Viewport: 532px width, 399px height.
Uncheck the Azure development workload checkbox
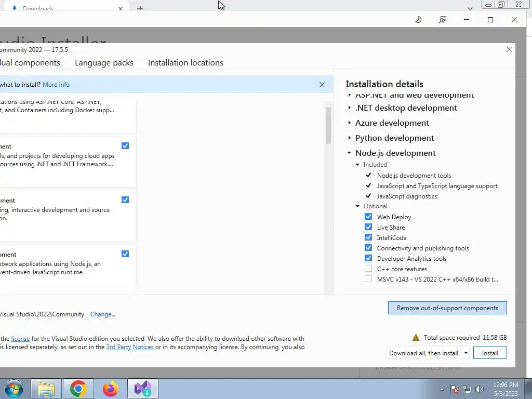[x=125, y=146]
